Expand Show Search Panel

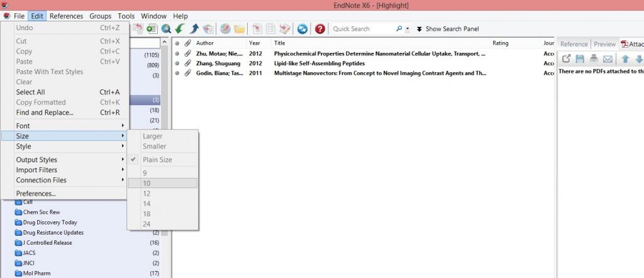tap(448, 29)
